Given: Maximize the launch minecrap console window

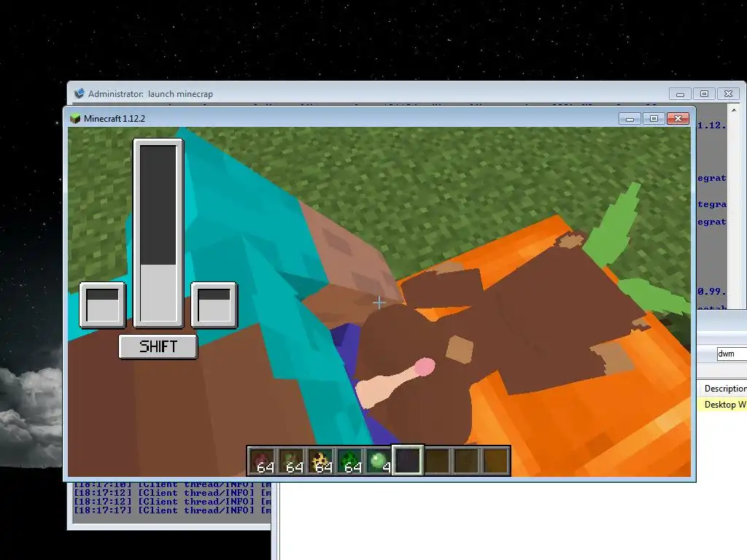Looking at the screenshot, I should [x=704, y=94].
